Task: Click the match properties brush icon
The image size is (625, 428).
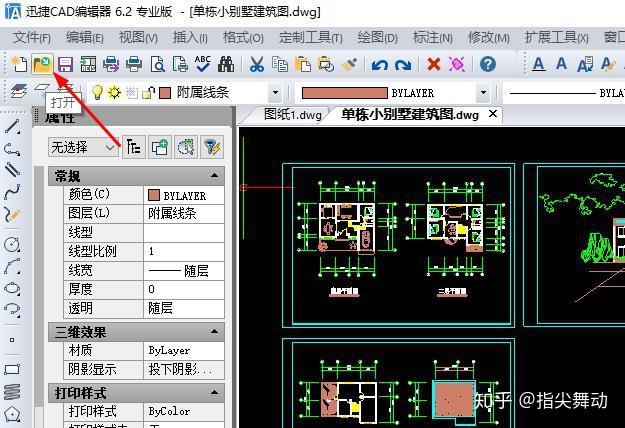Action: [350, 64]
